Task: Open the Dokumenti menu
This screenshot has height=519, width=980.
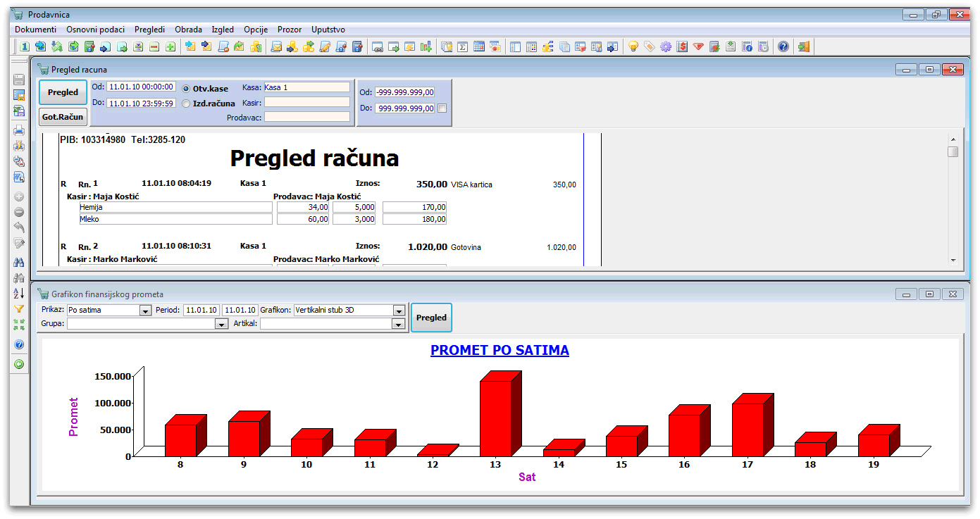Action: tap(35, 30)
